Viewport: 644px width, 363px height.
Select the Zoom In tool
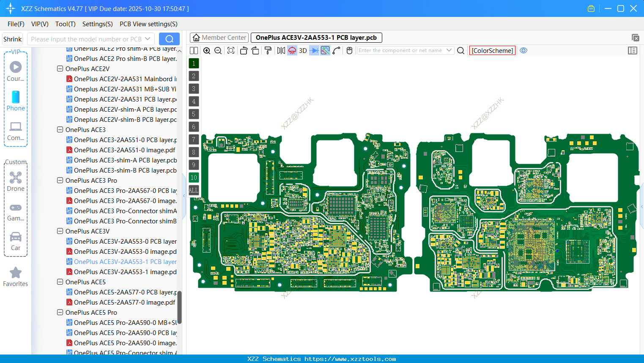(207, 50)
